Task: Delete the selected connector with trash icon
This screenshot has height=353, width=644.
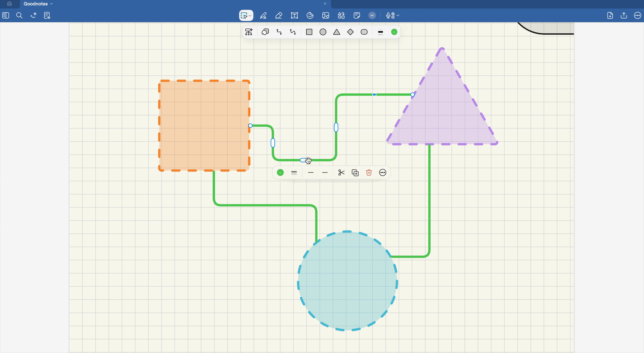Action: click(369, 172)
